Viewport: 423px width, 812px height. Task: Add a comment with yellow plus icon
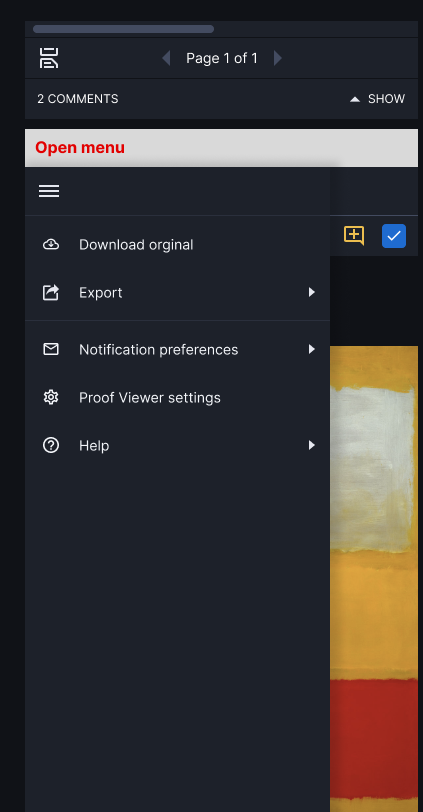coord(354,236)
